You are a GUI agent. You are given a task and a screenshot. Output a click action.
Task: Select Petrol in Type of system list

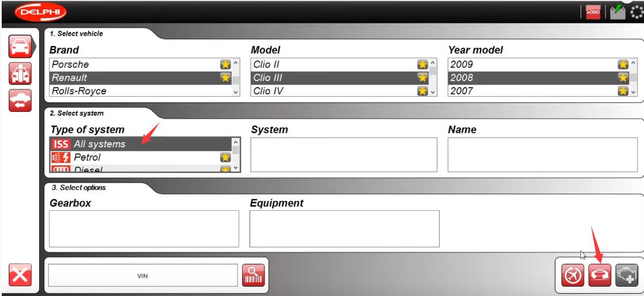click(140, 157)
